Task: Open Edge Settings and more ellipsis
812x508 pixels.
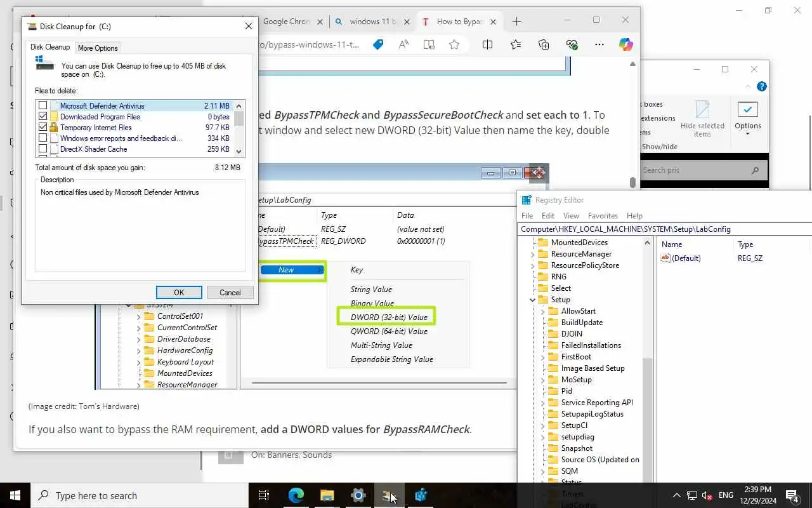Action: click(x=599, y=44)
